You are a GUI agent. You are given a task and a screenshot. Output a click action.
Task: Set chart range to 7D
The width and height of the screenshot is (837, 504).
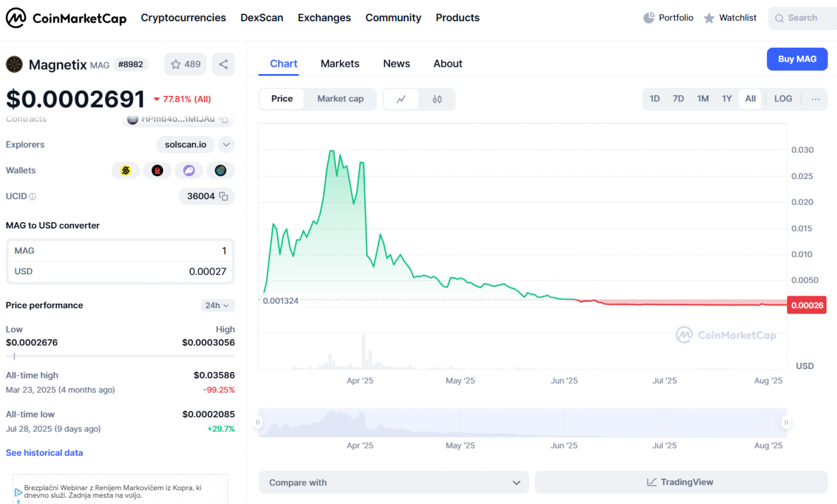pos(678,99)
